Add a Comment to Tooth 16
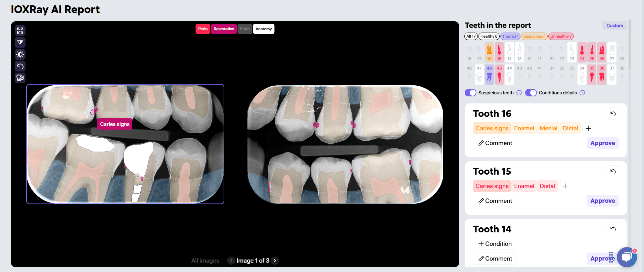 click(x=495, y=143)
